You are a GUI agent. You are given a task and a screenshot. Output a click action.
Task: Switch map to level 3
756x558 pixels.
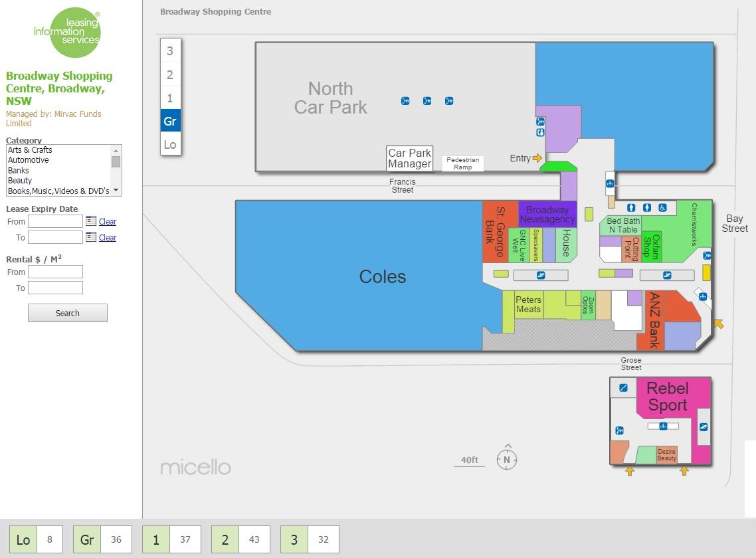pos(170,50)
